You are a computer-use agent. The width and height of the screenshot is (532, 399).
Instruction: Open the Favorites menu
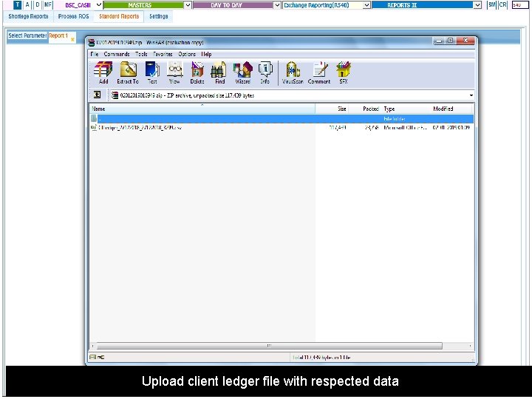tap(163, 54)
